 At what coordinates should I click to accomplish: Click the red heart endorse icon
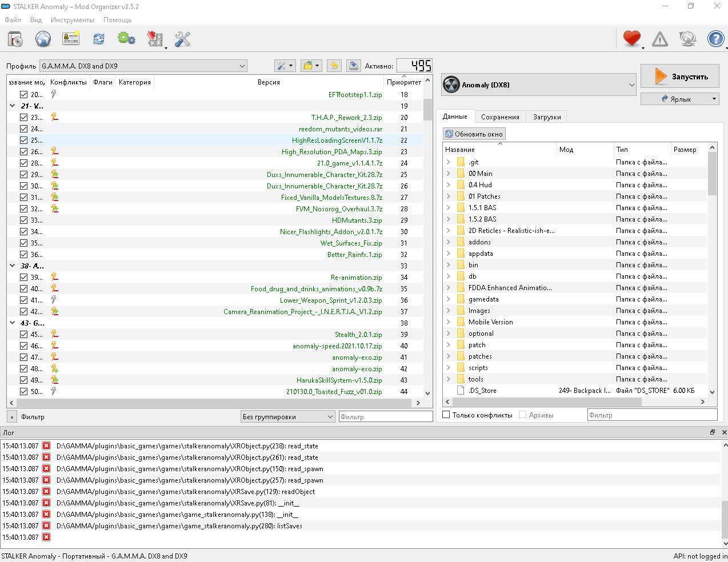[632, 39]
